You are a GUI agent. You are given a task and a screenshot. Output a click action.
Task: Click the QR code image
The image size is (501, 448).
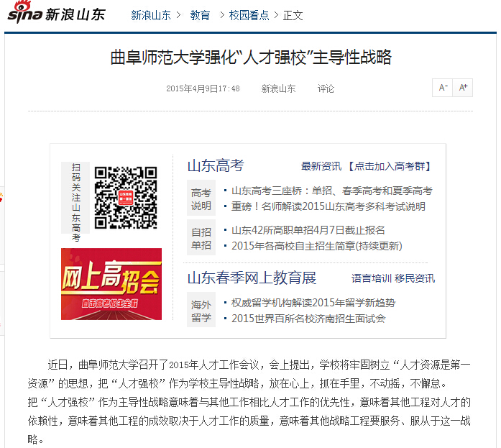[x=125, y=198]
